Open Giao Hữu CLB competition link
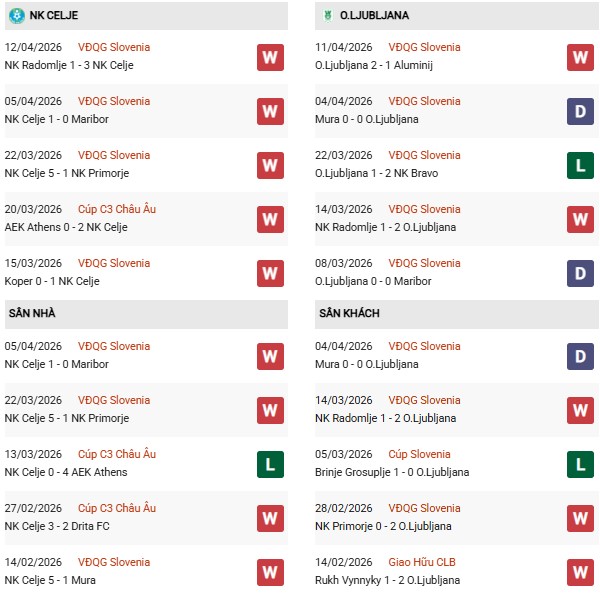 [x=421, y=562]
